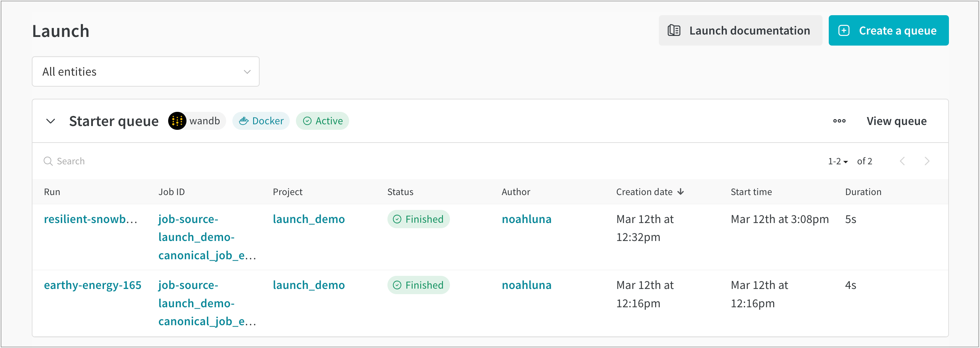The width and height of the screenshot is (980, 348).
Task: Open the launch_demo project link
Action: pos(309,219)
